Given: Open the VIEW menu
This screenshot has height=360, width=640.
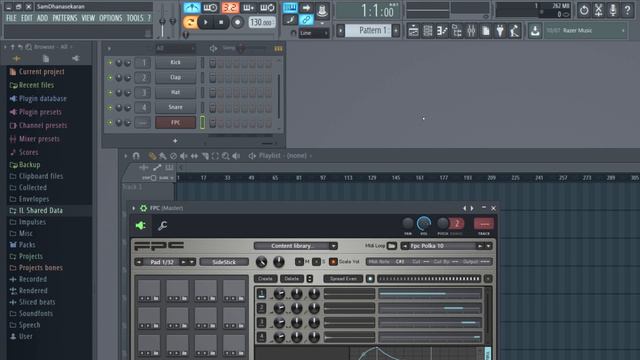Looking at the screenshot, I should click(88, 18).
